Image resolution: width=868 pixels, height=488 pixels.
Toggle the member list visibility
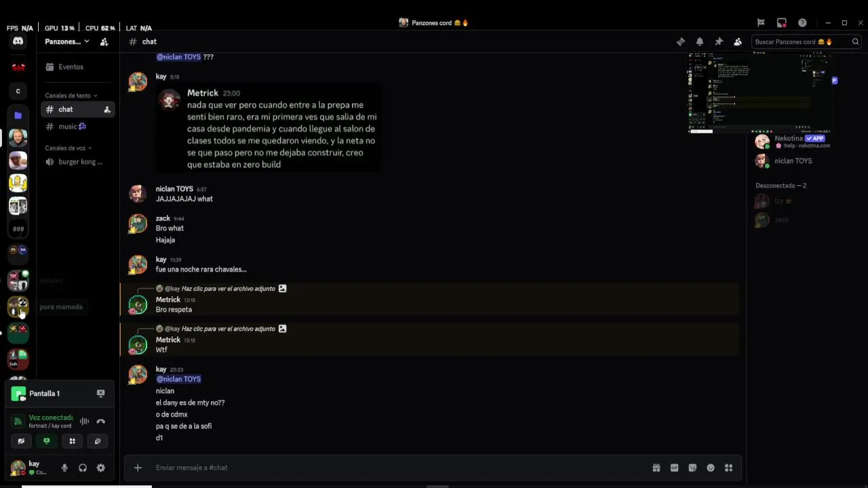pyautogui.click(x=738, y=42)
